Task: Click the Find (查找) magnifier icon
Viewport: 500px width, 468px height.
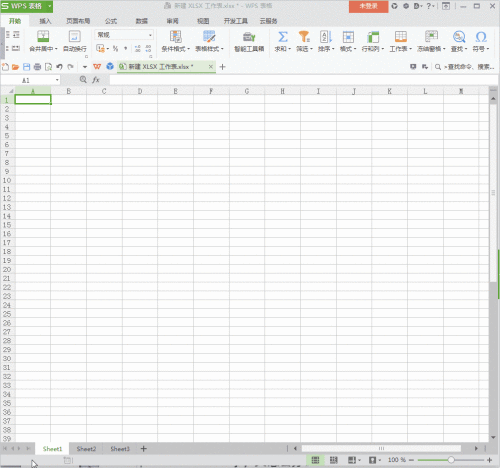Action: pyautogui.click(x=459, y=37)
